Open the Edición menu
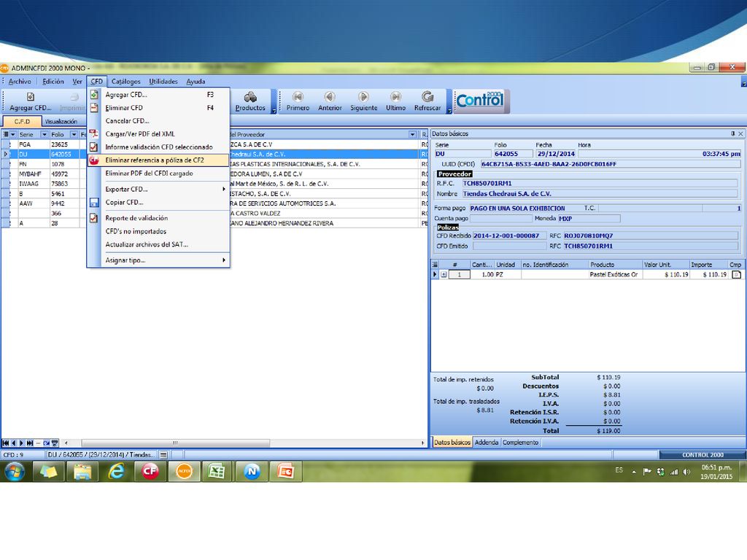This screenshot has width=747, height=560. click(53, 82)
